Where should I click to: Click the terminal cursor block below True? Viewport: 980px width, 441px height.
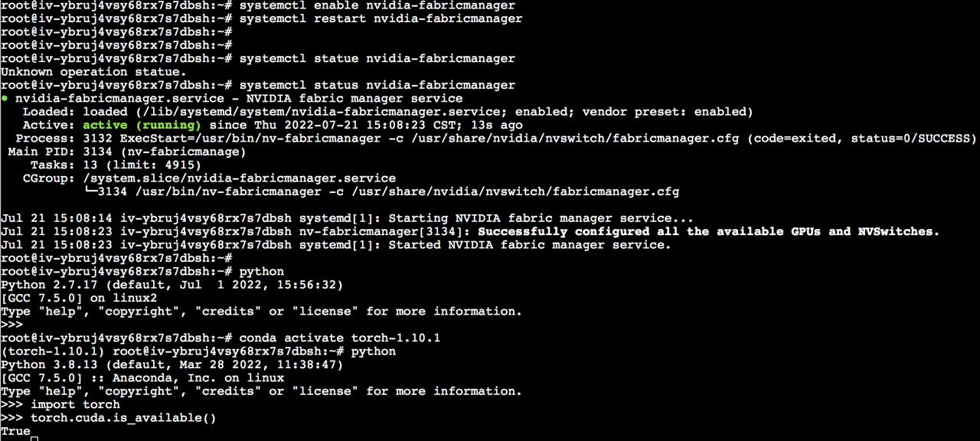(x=34, y=435)
